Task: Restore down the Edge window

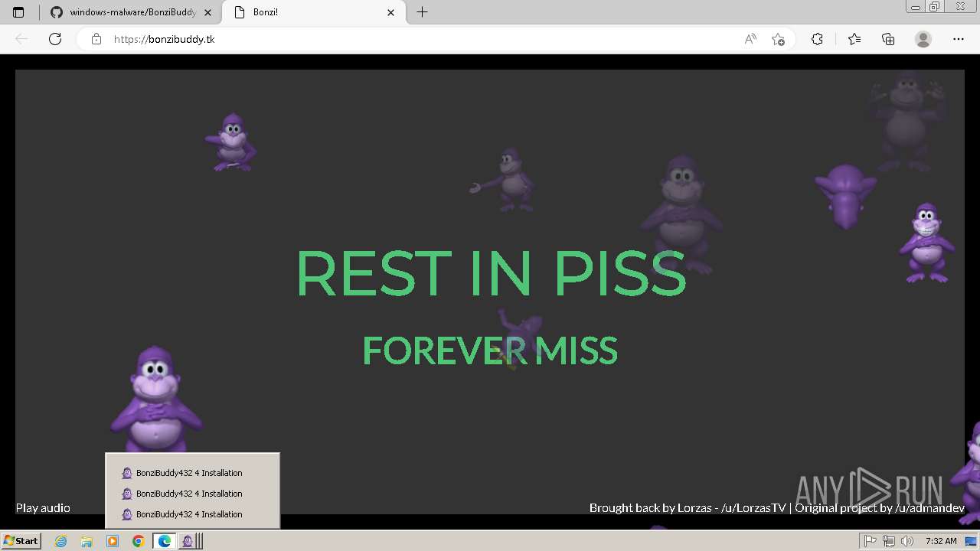Action: tap(934, 7)
